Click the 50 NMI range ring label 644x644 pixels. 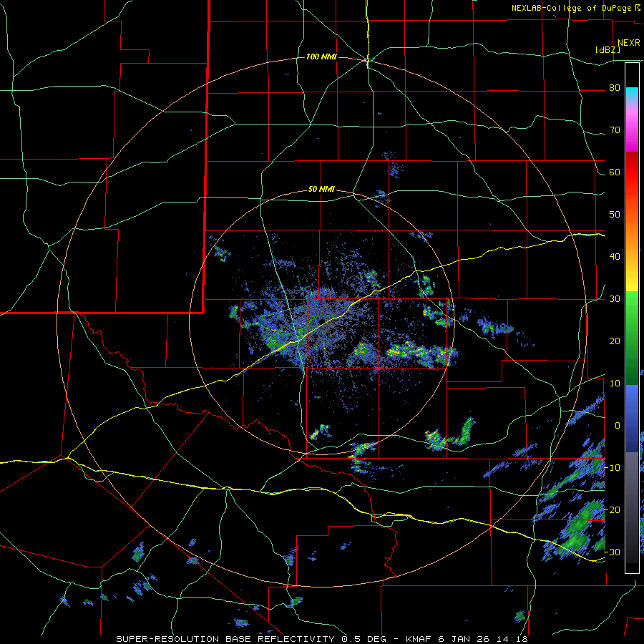(x=321, y=190)
